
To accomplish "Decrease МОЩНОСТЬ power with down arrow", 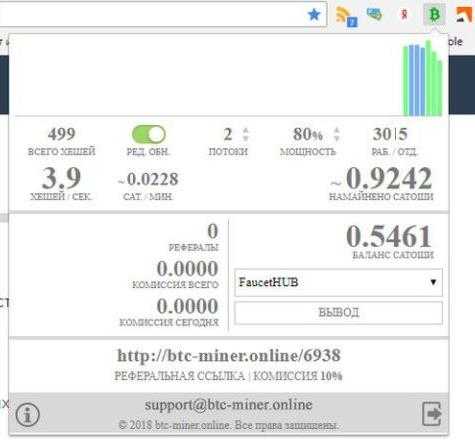I will (337, 138).
